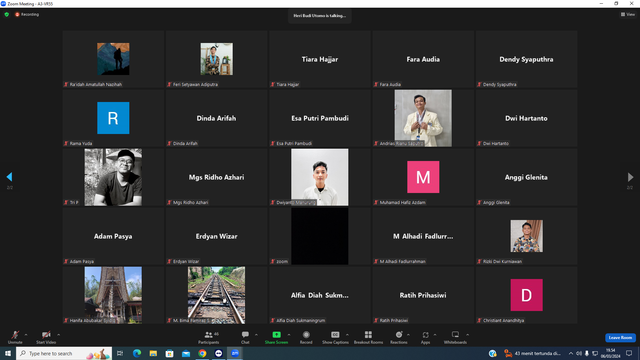Select the Dinda Arifah participant tile
The height and width of the screenshot is (360, 640).
tap(217, 118)
